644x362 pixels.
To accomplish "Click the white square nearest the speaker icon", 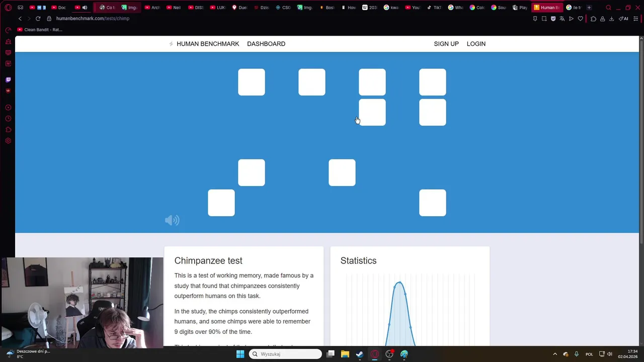I will coord(221,203).
